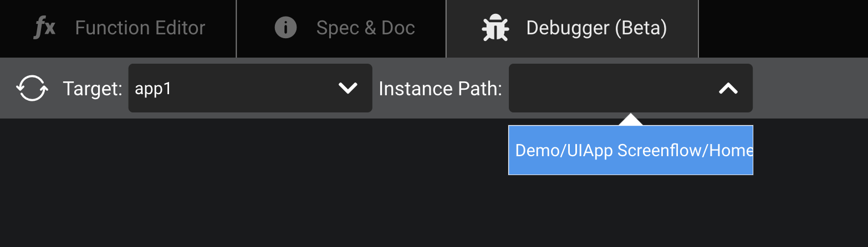
Task: Collapse Instance Path list using up chevron
Action: tap(728, 88)
